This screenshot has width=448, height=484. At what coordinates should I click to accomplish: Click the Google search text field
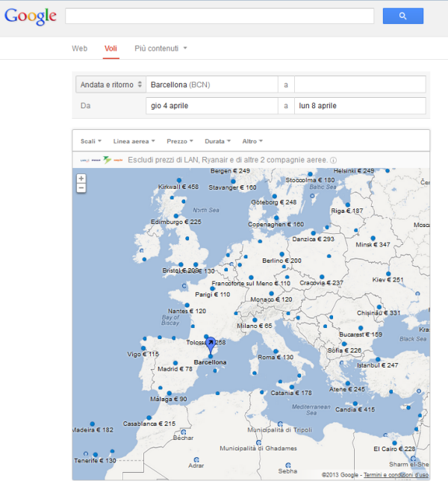(x=220, y=16)
